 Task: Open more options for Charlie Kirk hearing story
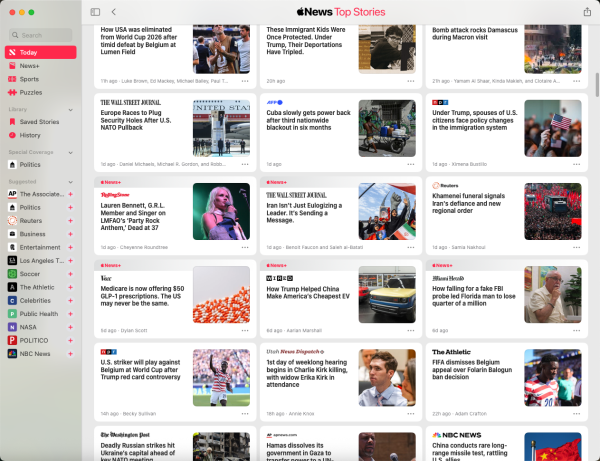(x=411, y=414)
